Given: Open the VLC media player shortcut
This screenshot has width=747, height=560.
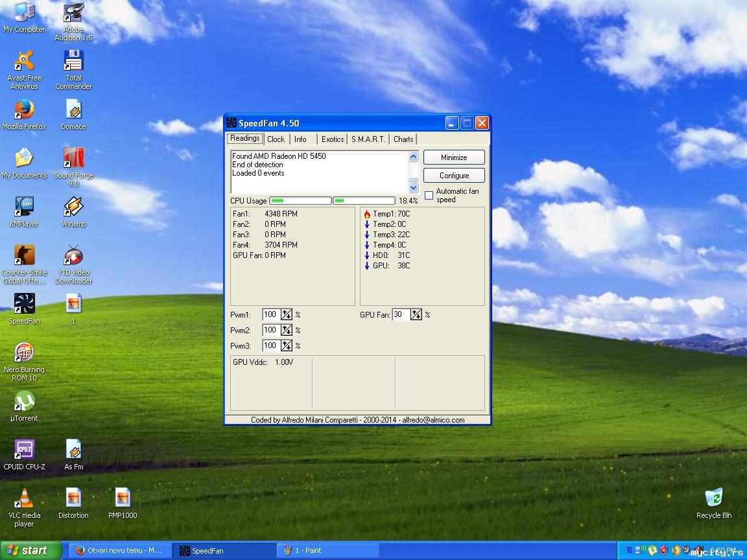Looking at the screenshot, I should click(24, 498).
